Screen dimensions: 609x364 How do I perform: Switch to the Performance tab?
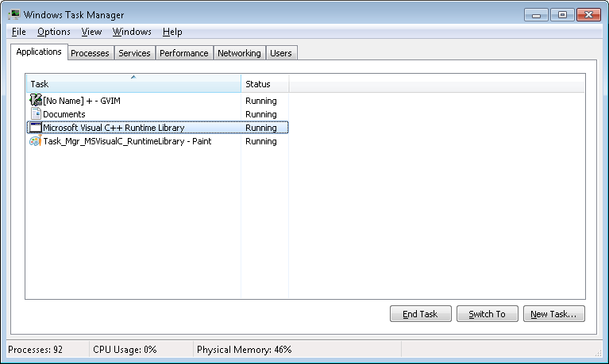pos(183,53)
